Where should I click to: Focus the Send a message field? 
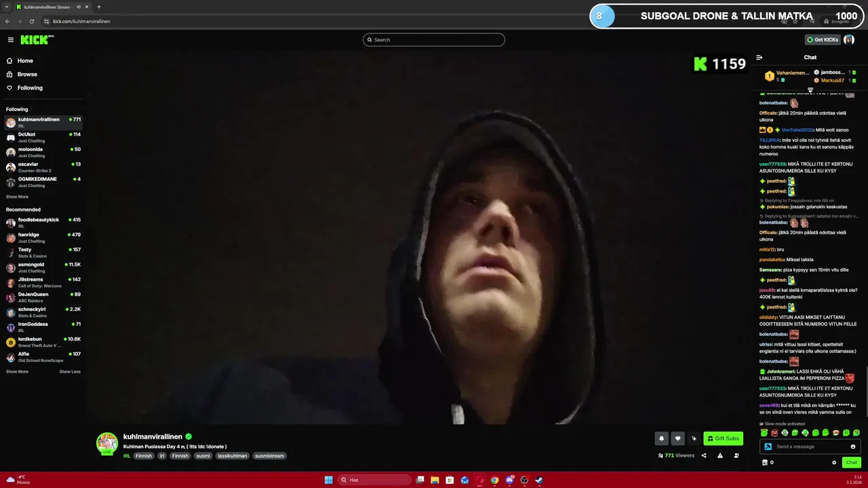coord(810,447)
